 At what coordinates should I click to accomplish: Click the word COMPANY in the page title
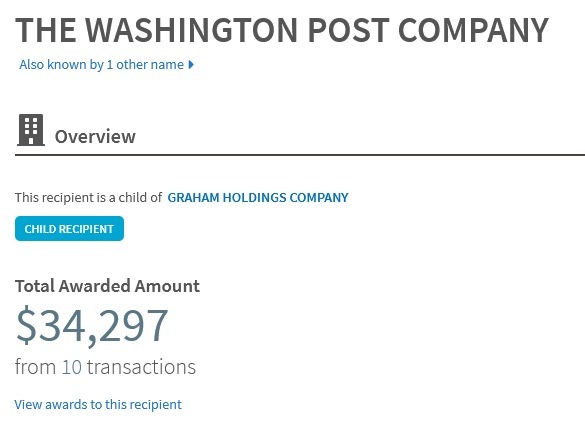point(473,30)
